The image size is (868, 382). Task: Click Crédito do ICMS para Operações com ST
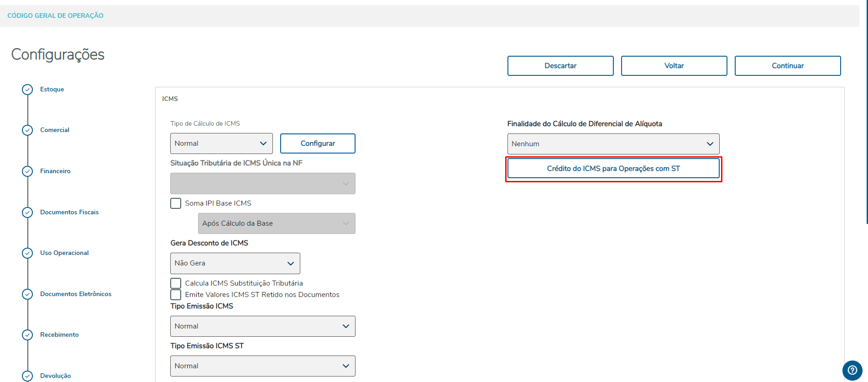613,169
